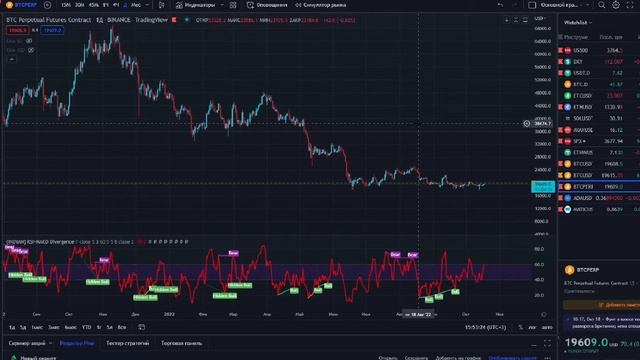Open the BTCPERP symbol search
This screenshot has width=640, height=360.
(22, 5)
